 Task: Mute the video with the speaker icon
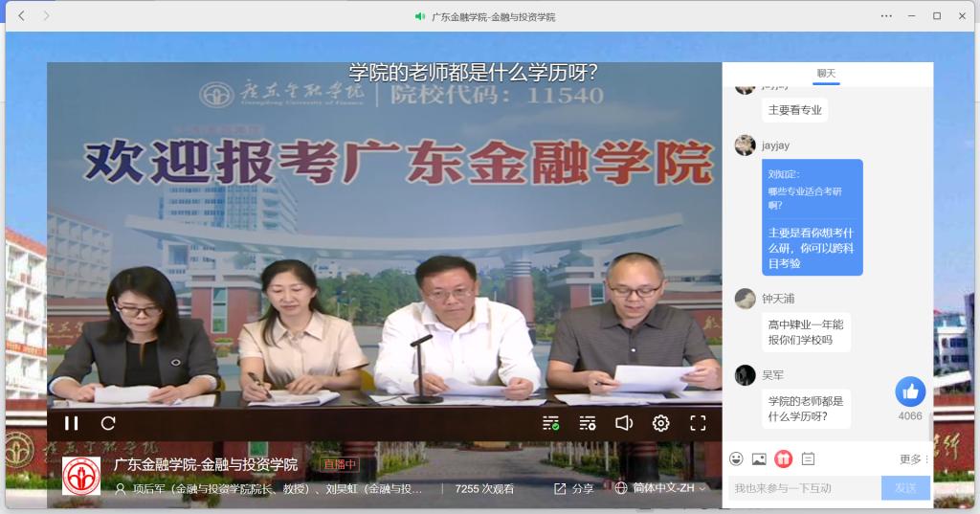point(624,423)
